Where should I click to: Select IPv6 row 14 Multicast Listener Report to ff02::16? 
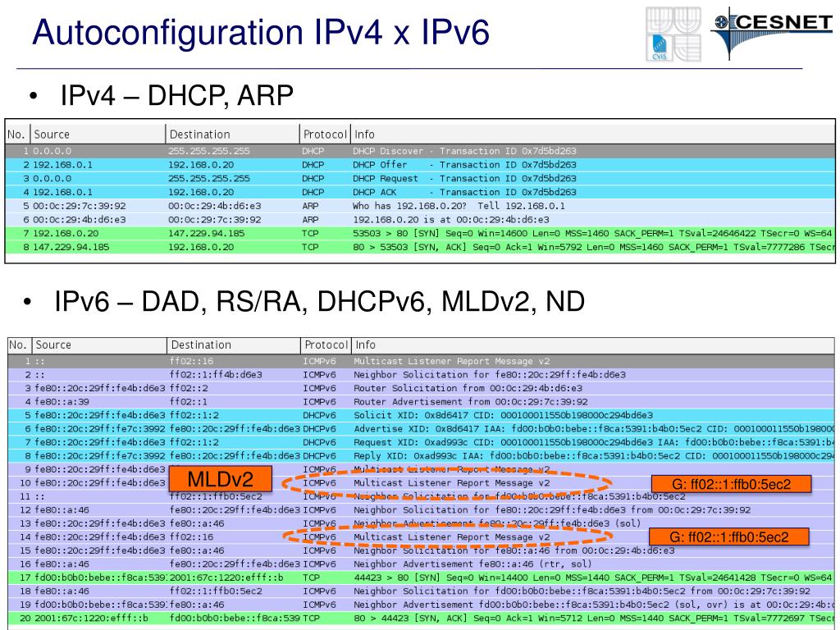point(421,536)
